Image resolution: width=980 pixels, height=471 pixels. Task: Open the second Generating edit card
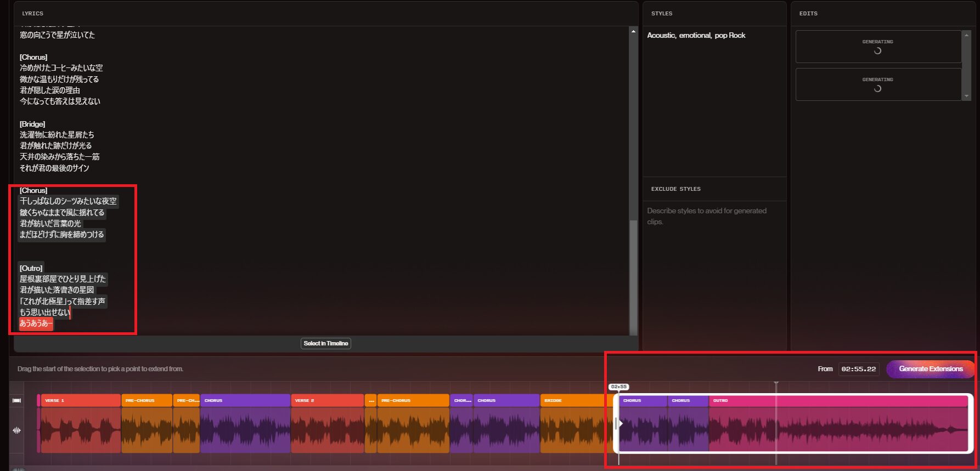coord(877,84)
